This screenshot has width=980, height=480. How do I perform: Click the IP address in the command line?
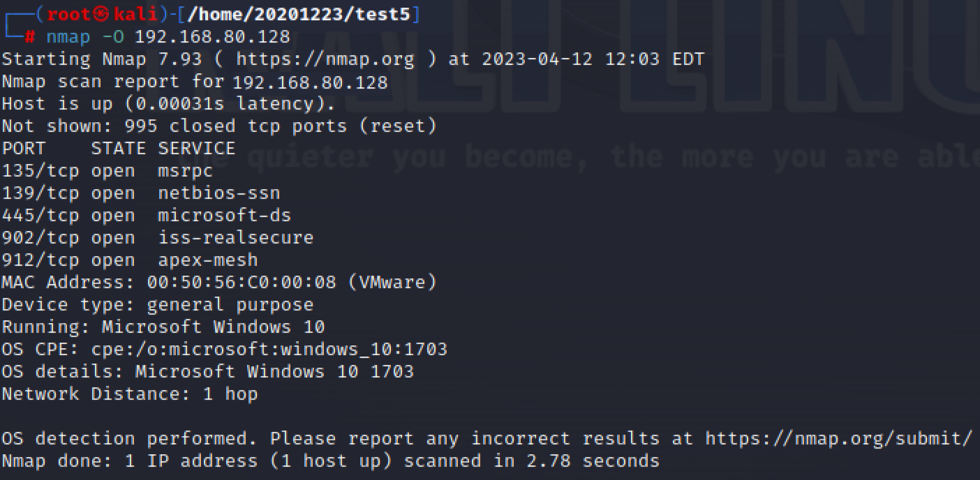(x=212, y=37)
